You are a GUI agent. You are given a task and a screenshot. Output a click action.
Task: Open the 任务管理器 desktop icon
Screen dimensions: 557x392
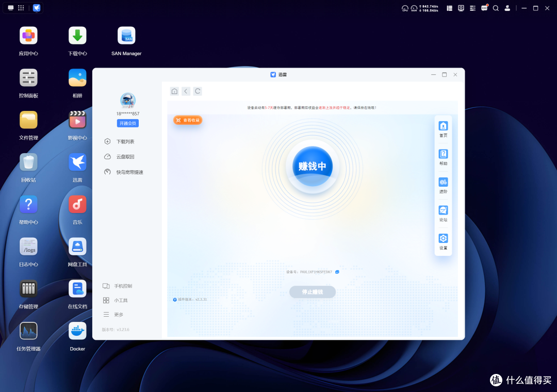(28, 331)
